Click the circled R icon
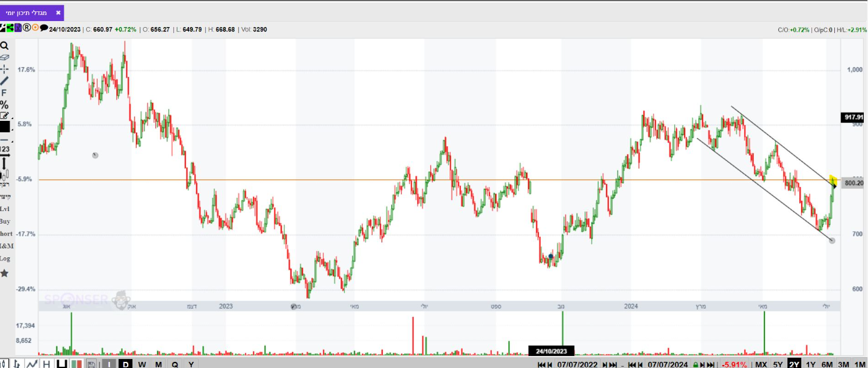868x368 pixels. point(26,28)
